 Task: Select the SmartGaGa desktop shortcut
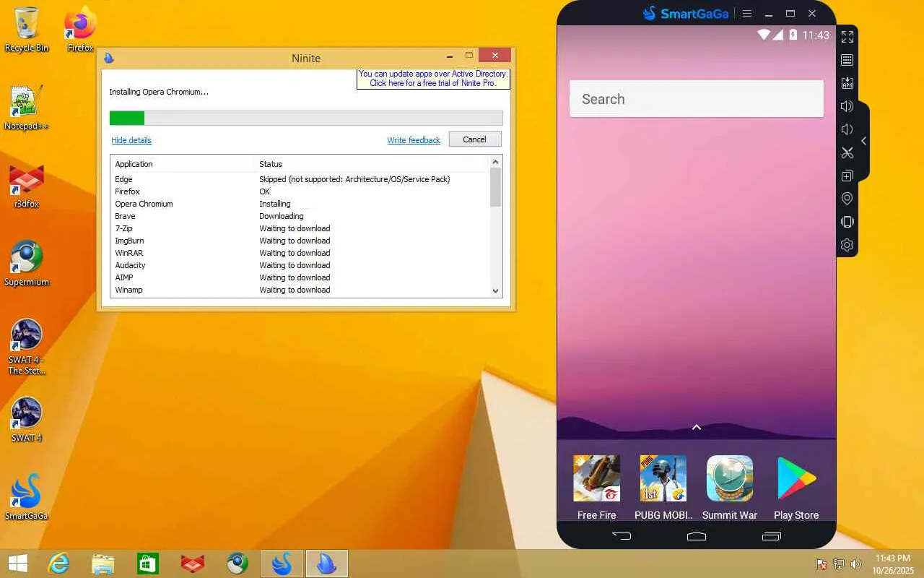coord(27,498)
